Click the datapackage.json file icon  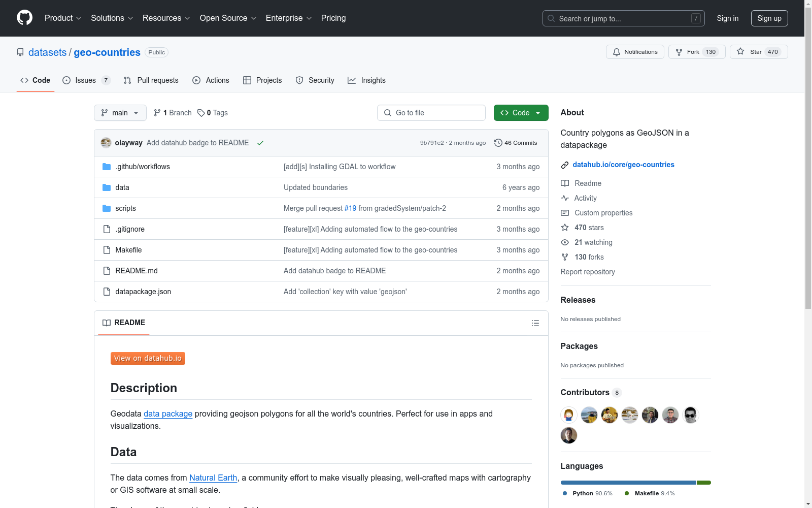click(x=107, y=292)
